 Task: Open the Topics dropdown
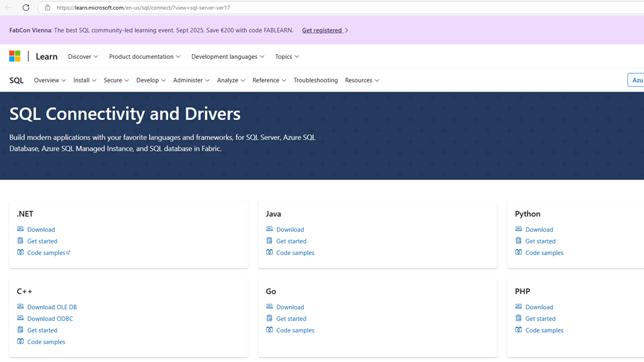[287, 57]
